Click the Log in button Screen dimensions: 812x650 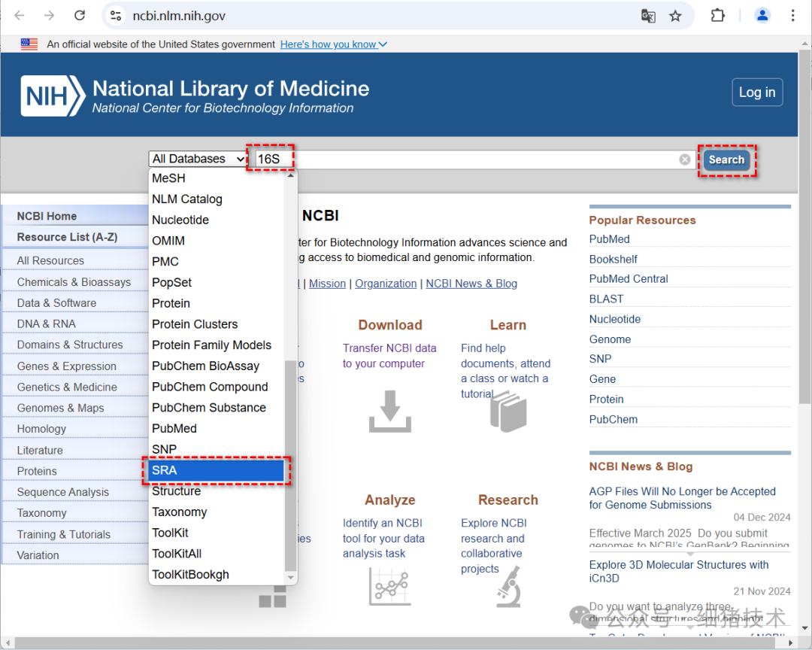click(757, 93)
